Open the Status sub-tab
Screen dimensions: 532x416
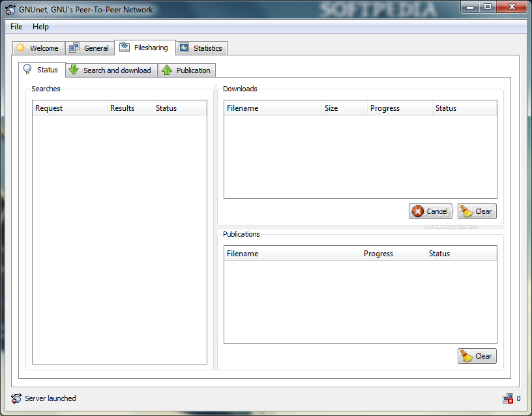click(42, 70)
